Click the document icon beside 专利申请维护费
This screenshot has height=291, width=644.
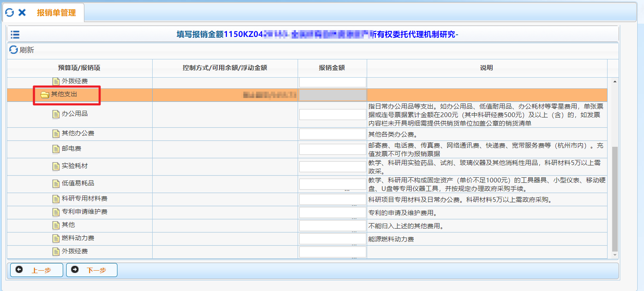pos(56,212)
